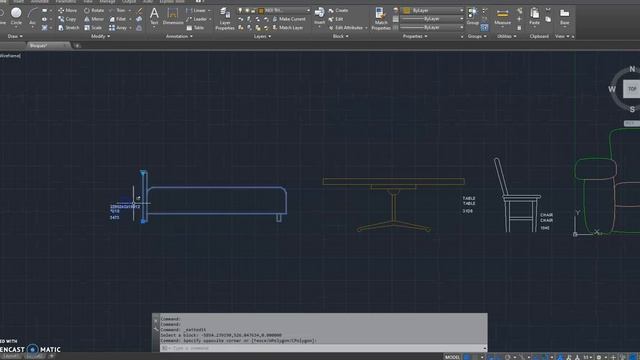Expand the Groups panel
The height and width of the screenshot is (360, 640).
[477, 36]
